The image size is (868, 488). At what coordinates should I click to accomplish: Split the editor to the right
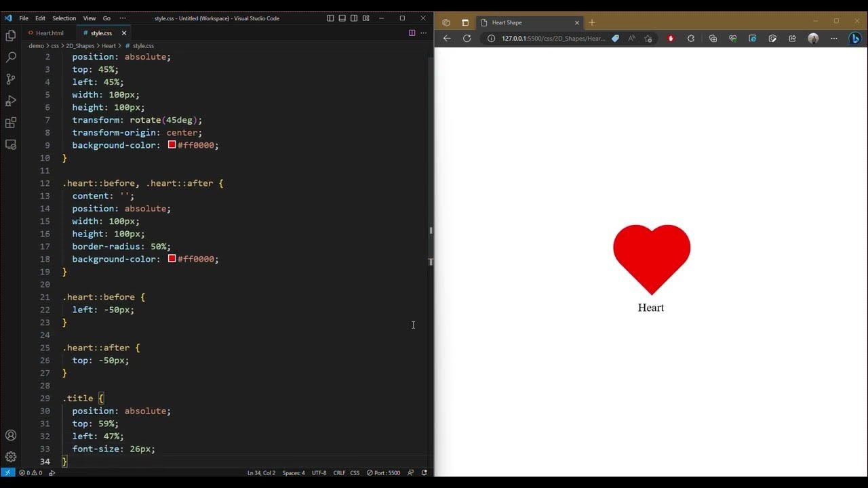[x=412, y=33]
